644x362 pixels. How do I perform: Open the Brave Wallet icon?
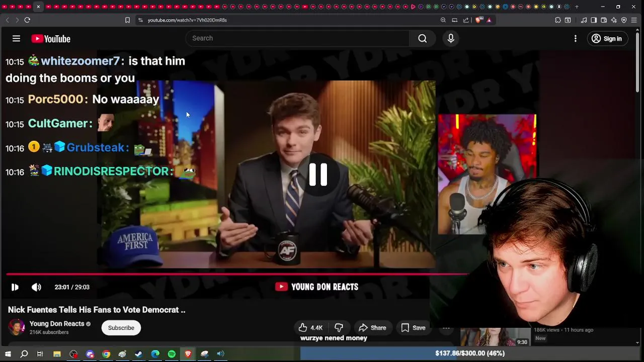coord(604,20)
